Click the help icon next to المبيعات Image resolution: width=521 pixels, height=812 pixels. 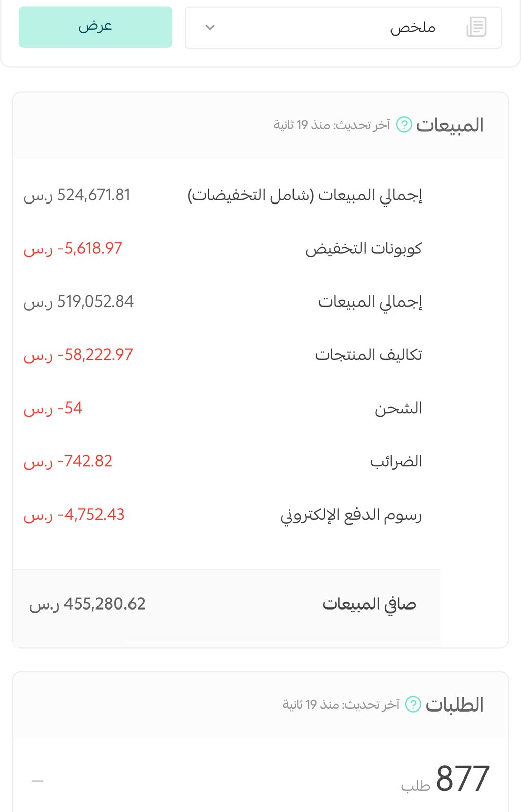404,124
